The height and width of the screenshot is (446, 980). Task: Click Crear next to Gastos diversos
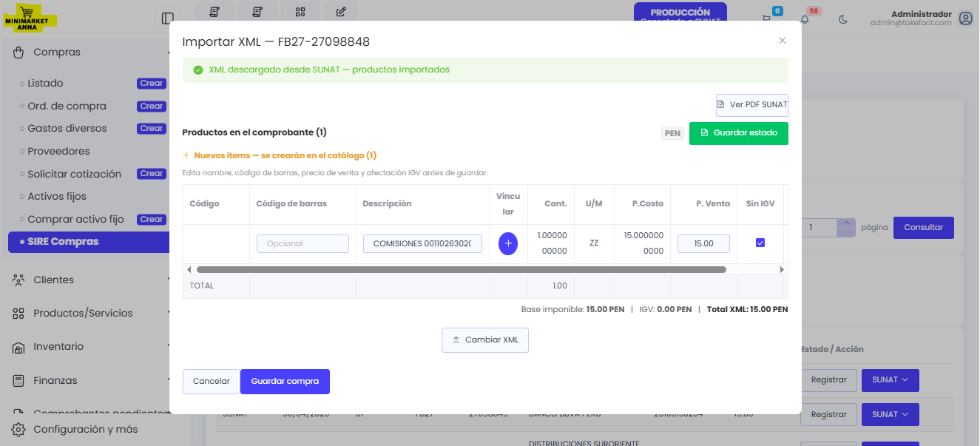pos(152,129)
